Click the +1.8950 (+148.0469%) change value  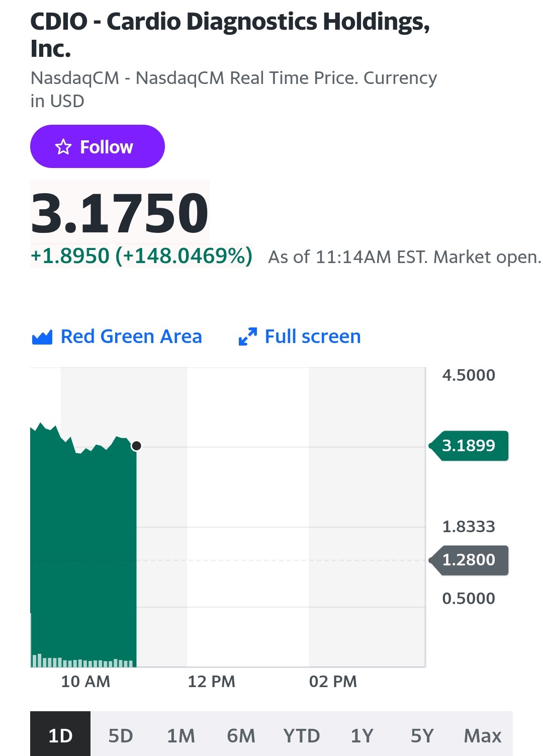(x=141, y=256)
